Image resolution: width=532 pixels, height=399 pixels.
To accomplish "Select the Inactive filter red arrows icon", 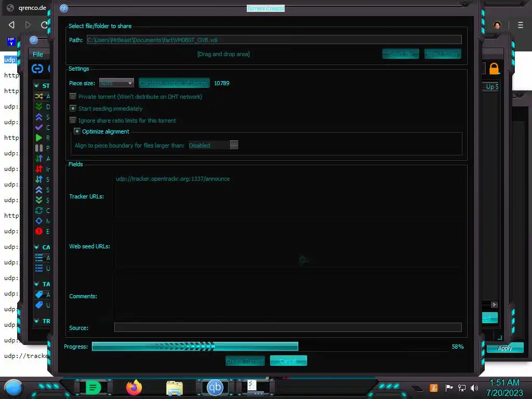I will click(x=38, y=169).
